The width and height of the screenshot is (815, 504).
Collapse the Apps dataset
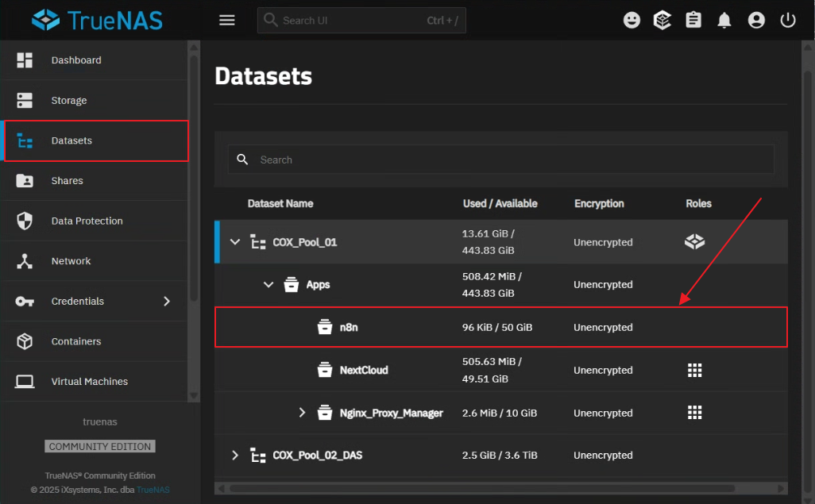pos(268,284)
